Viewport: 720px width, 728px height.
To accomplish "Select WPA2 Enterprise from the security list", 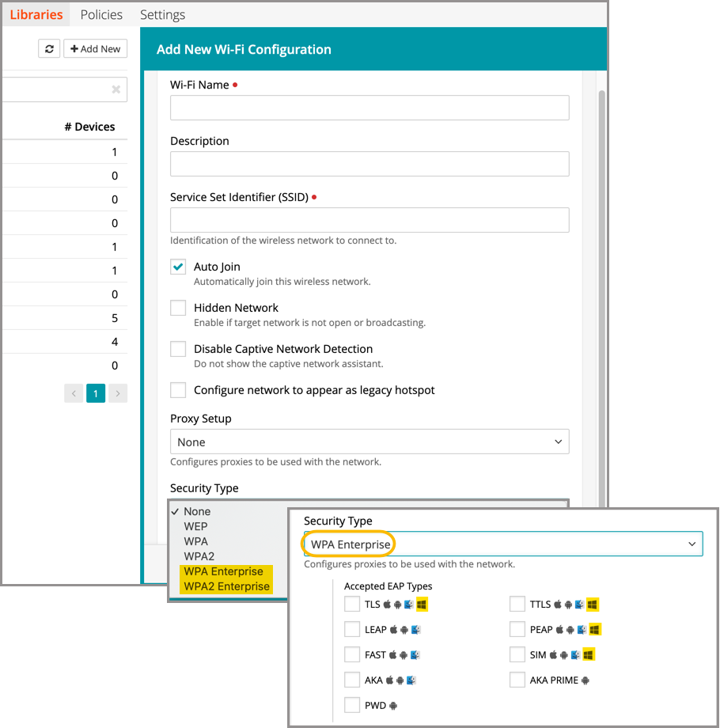I will point(226,586).
